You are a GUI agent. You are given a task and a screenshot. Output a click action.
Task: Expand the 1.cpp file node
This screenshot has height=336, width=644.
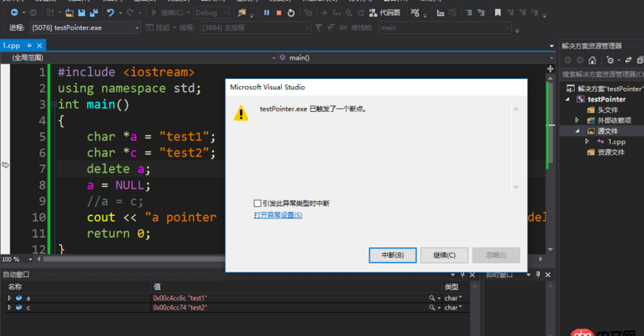coord(587,142)
